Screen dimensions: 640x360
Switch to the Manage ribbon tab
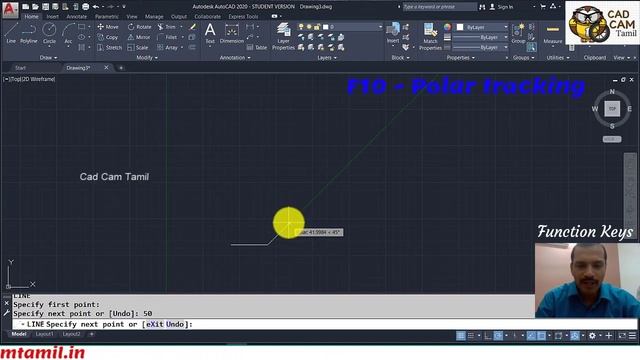(154, 17)
